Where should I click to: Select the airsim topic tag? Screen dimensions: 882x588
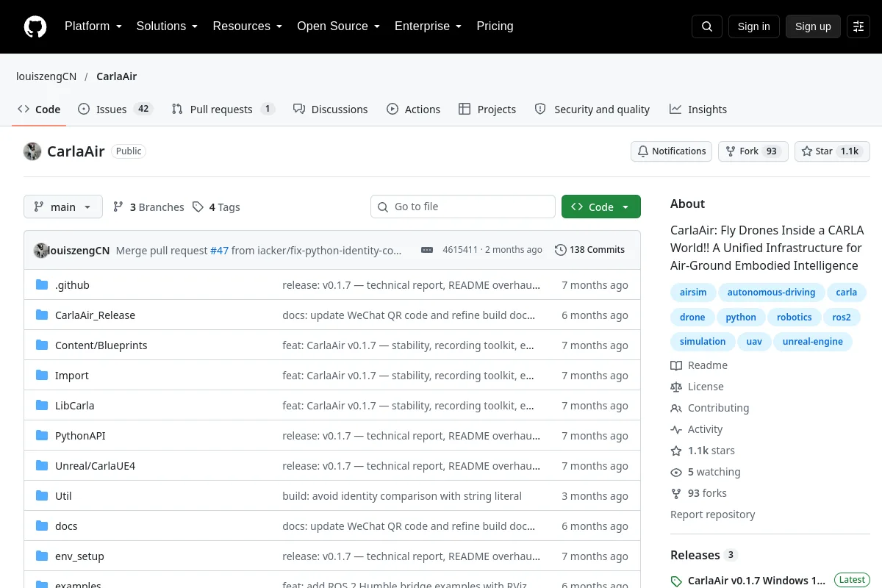693,293
